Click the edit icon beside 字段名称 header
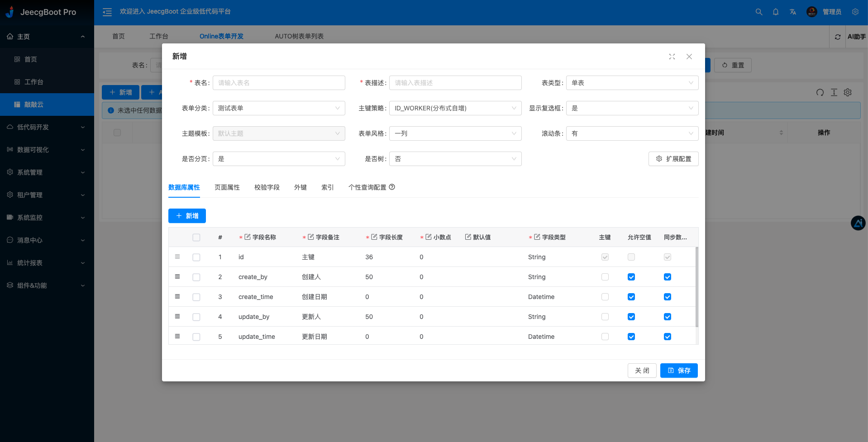Viewport: 868px width, 442px height. pos(248,237)
